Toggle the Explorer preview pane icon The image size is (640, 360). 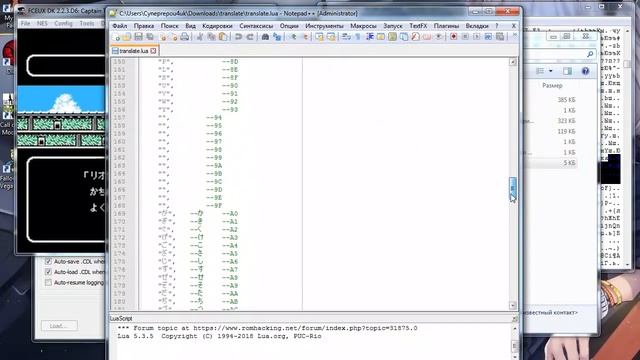567,71
